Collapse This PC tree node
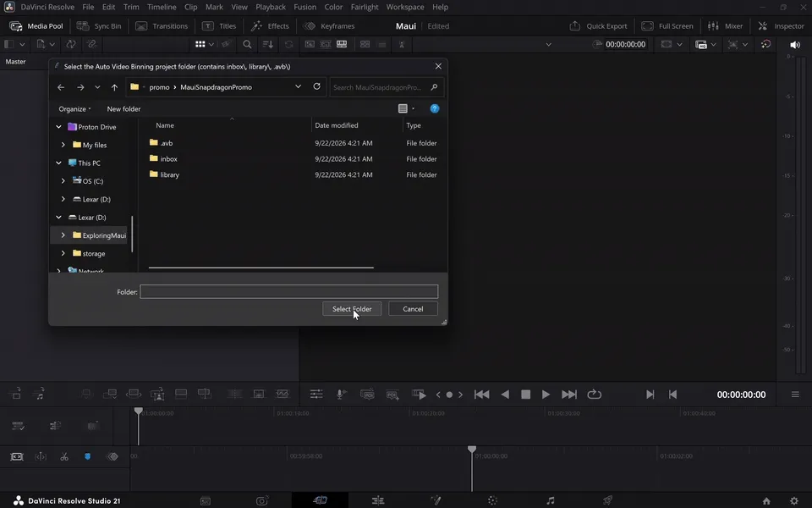The height and width of the screenshot is (508, 812). 58,163
